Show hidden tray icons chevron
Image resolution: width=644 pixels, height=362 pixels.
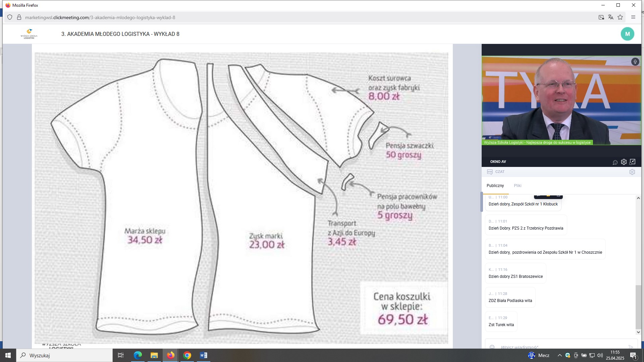click(559, 355)
